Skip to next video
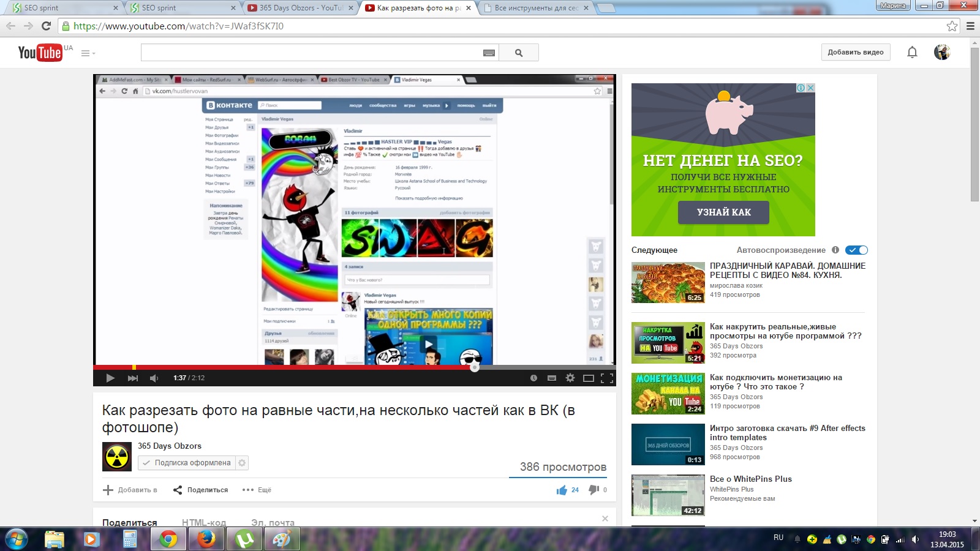 (132, 378)
